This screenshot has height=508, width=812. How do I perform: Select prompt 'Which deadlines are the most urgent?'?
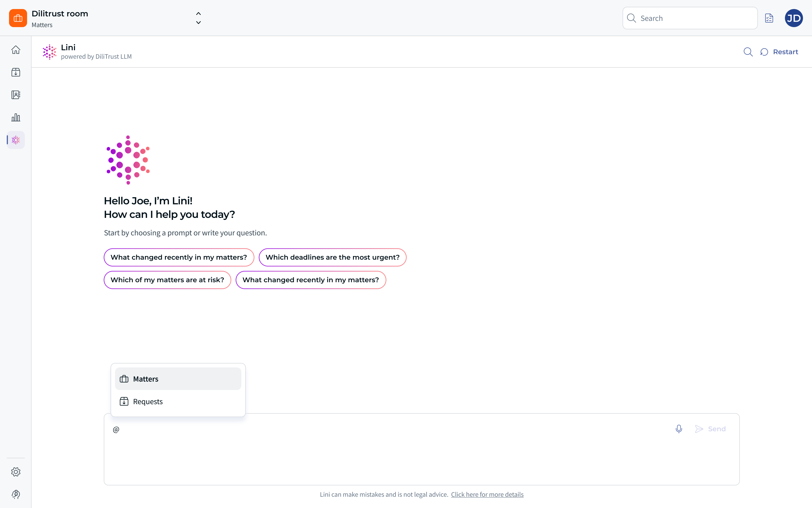332,257
